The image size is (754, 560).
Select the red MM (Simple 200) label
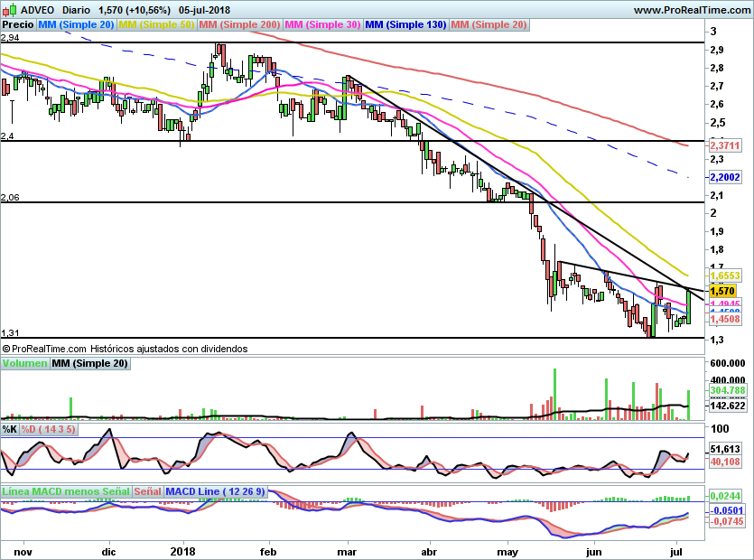[x=239, y=24]
